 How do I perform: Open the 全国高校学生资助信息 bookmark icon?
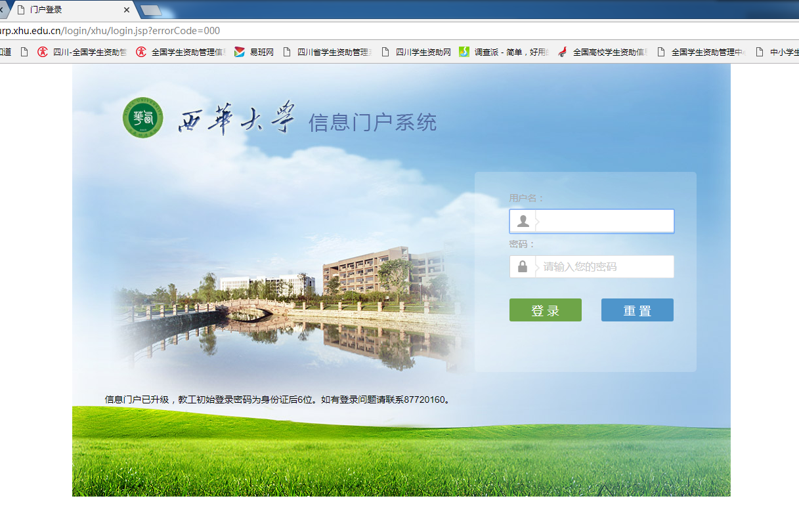(x=563, y=52)
